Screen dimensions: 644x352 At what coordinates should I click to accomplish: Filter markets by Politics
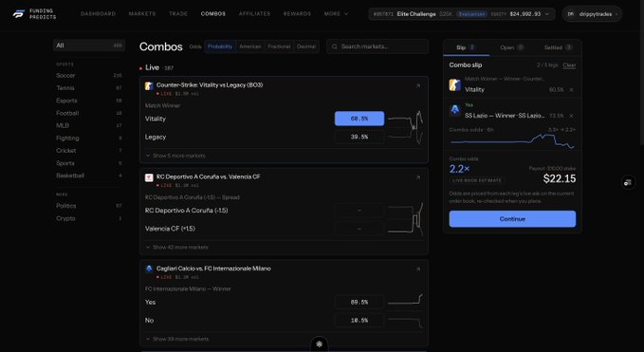click(x=89, y=206)
